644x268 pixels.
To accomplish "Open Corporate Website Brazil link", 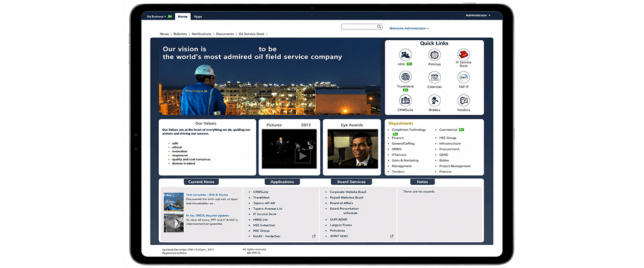I will [x=348, y=192].
